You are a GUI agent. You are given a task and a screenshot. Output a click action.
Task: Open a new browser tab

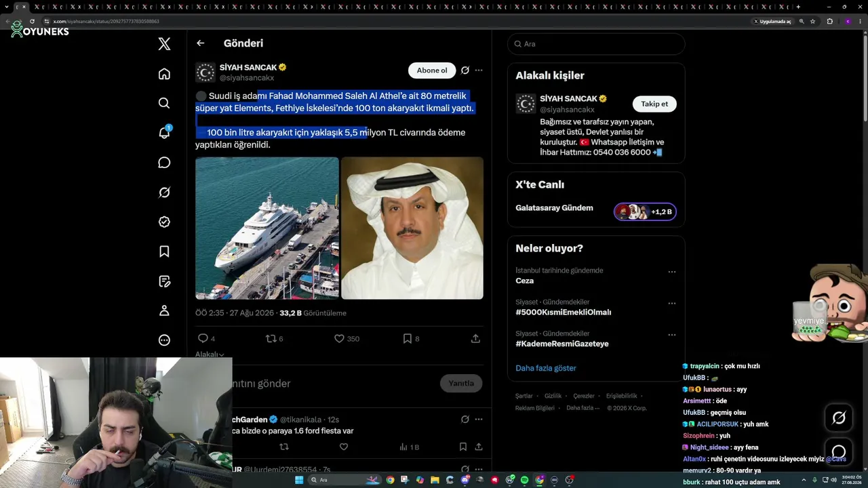pyautogui.click(x=798, y=7)
